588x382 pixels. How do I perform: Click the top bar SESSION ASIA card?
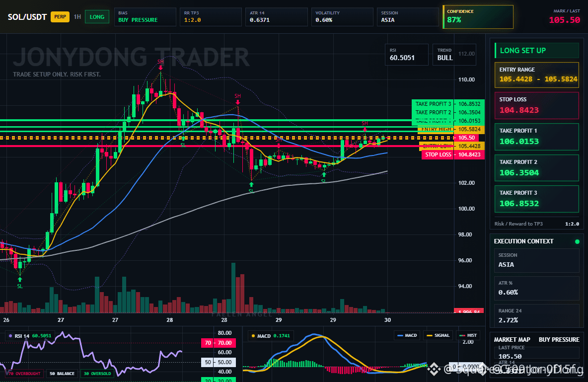[408, 17]
